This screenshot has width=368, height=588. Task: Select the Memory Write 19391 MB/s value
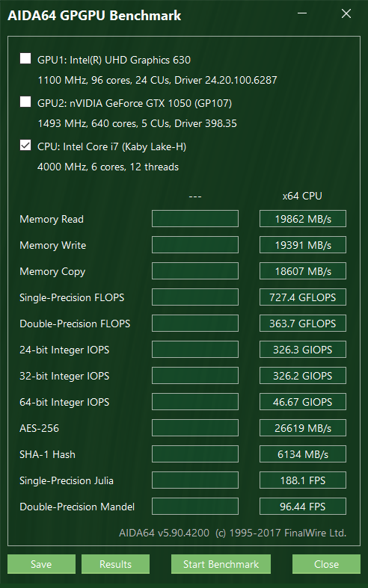pos(303,245)
